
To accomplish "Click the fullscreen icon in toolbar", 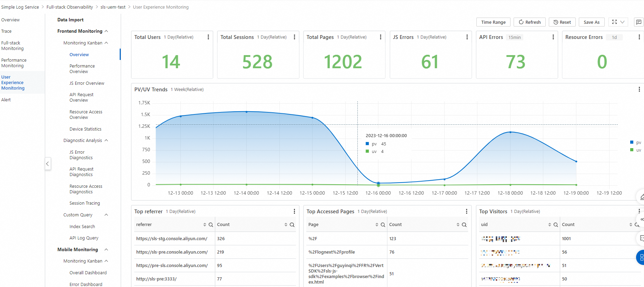I will 614,22.
